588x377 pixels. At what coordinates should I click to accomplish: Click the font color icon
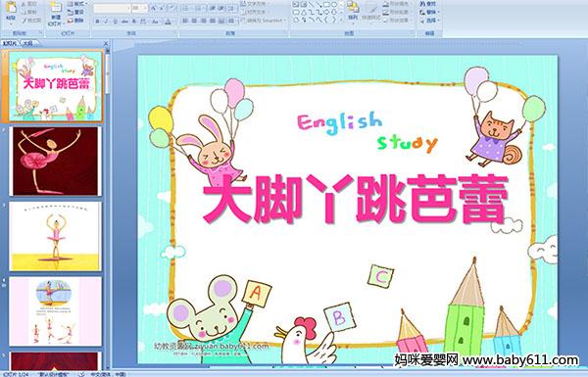[168, 22]
